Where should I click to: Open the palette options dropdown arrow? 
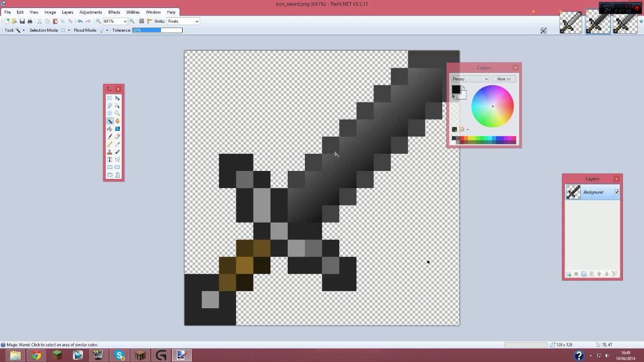tap(467, 130)
